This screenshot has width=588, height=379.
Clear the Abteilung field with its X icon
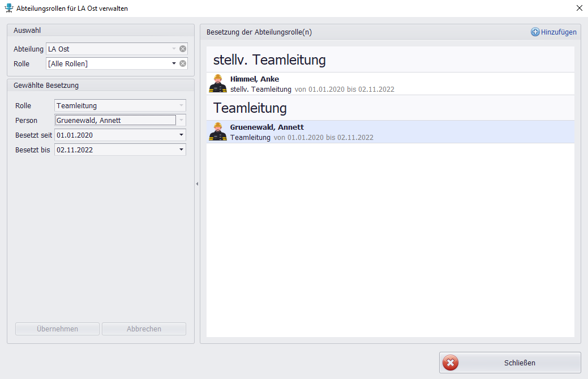[183, 49]
